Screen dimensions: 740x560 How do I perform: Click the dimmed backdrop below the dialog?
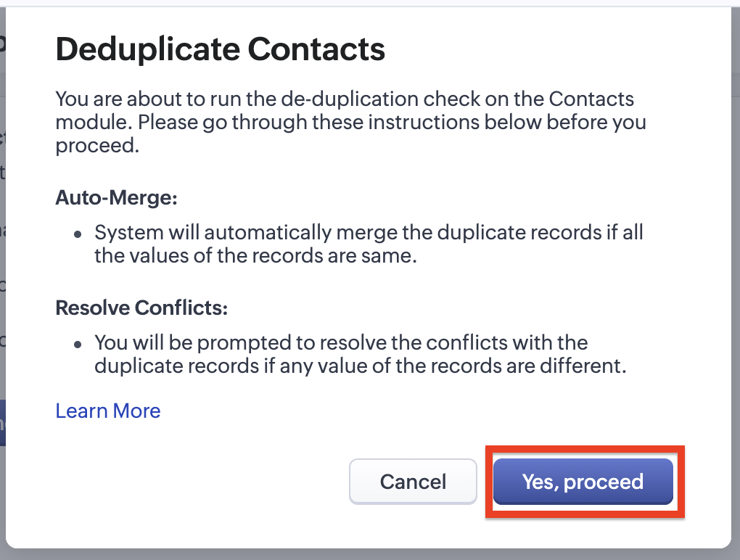click(x=363, y=555)
